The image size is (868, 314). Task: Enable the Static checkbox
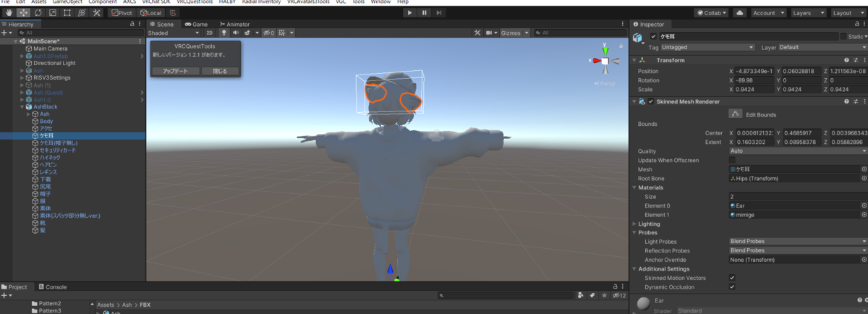(x=843, y=36)
